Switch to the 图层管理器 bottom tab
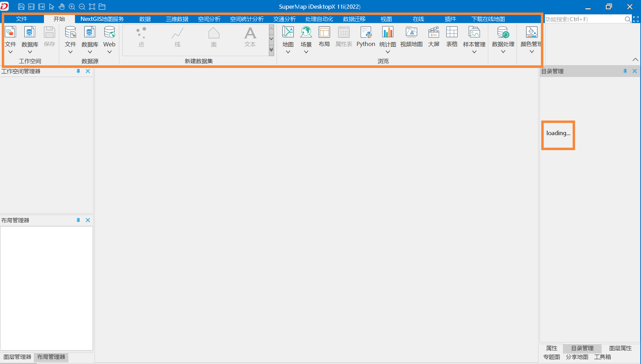Screen dimensions: 641x364 pyautogui.click(x=17, y=357)
